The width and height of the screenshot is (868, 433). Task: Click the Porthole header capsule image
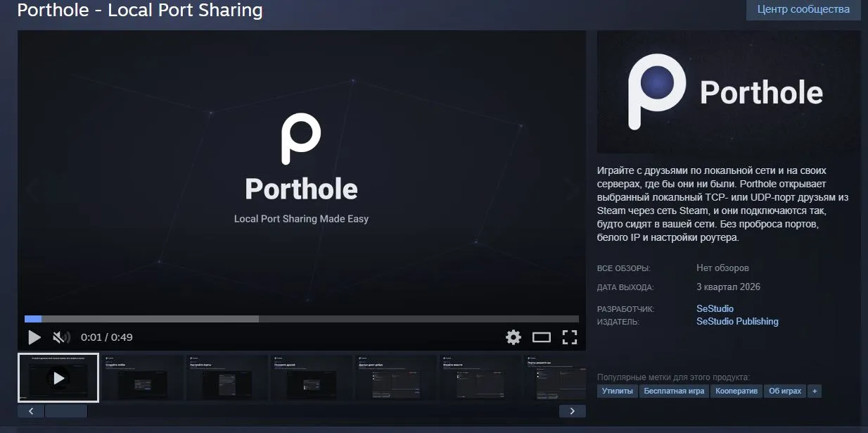[x=729, y=92]
